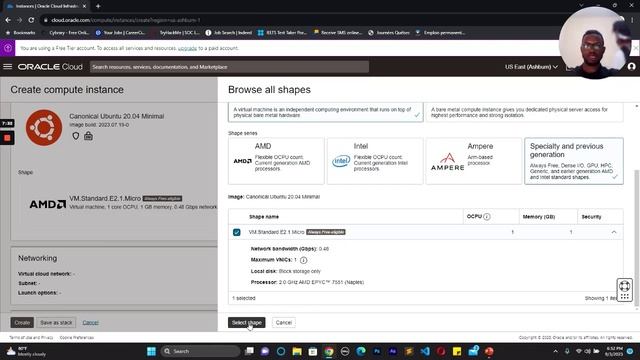Follow the upgrade link in the Free Tier banner

187,48
